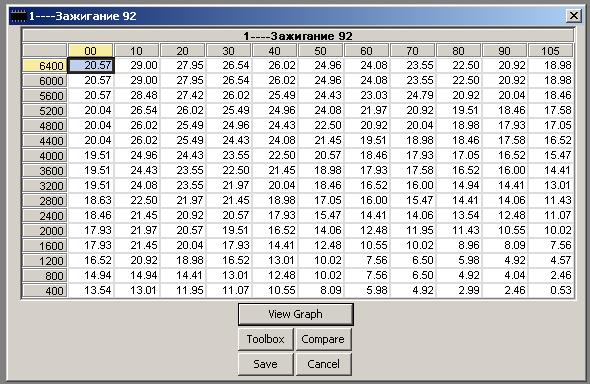
Task: Select column header 105
Action: click(550, 50)
